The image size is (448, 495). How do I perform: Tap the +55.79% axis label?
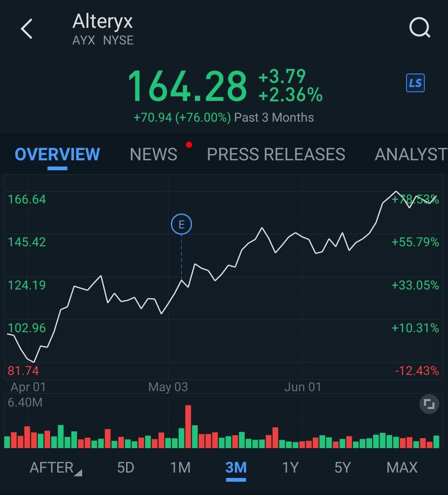pyautogui.click(x=415, y=242)
